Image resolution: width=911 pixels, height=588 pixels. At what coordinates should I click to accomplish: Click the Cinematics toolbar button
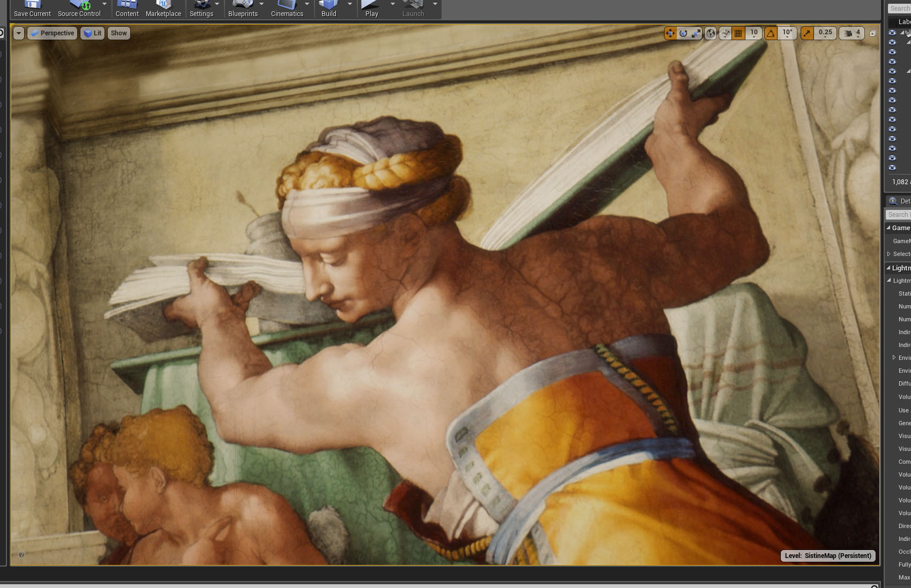click(x=287, y=9)
